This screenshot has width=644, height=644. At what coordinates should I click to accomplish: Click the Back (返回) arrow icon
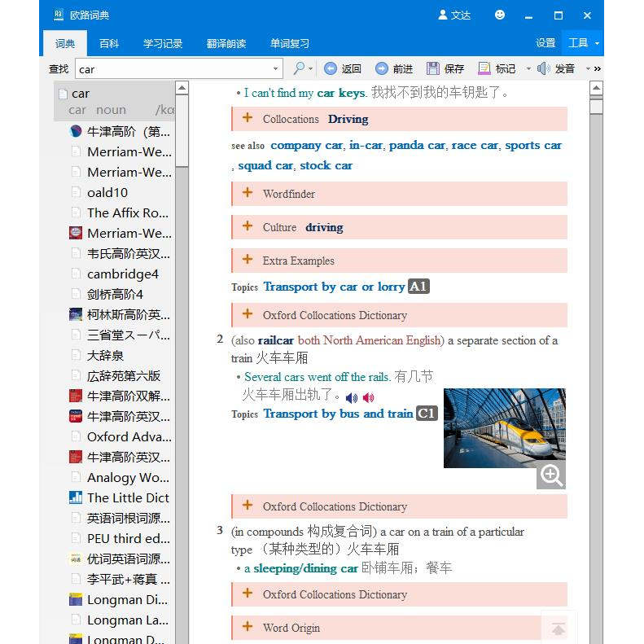(331, 68)
